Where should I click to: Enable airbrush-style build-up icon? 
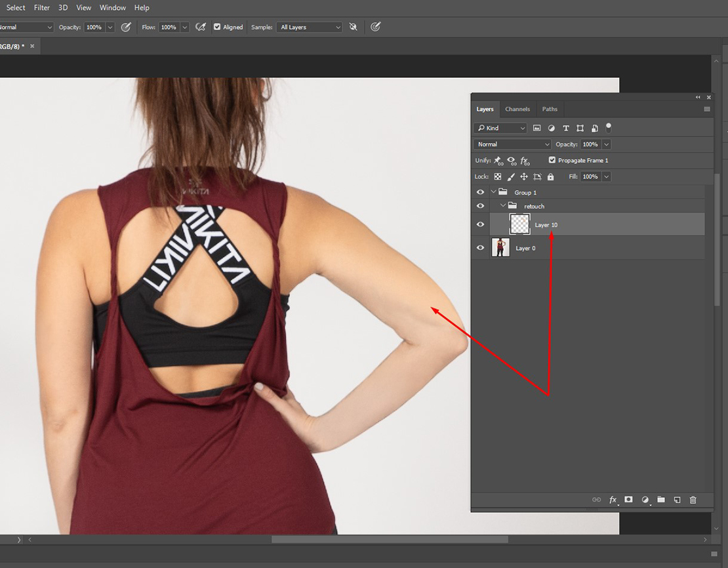point(201,27)
